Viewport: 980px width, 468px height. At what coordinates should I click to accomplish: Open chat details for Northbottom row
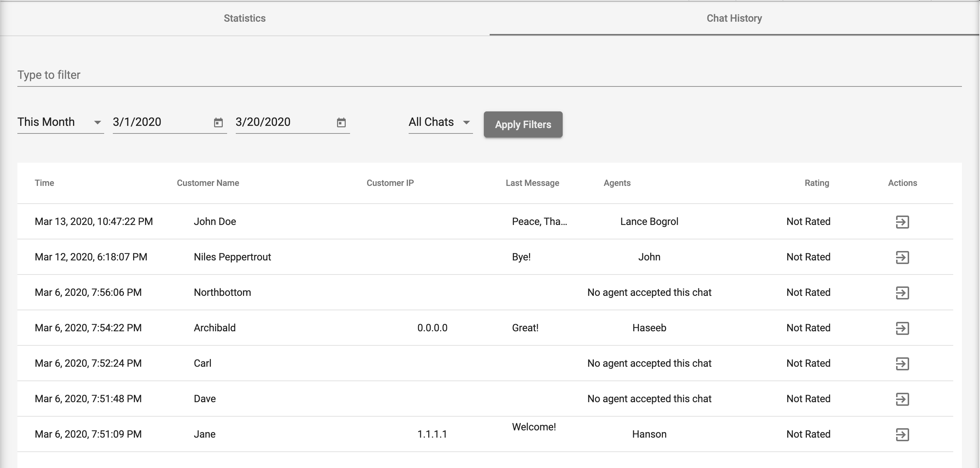click(x=902, y=293)
